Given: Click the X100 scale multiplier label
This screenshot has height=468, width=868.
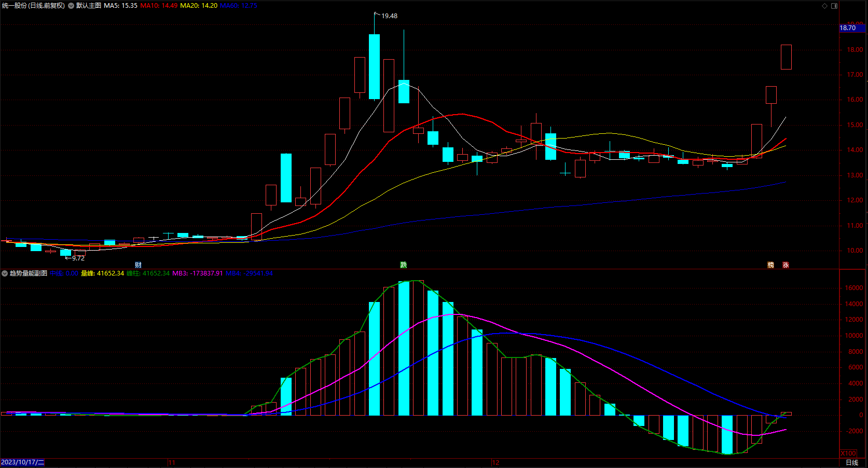Looking at the screenshot, I should 848,453.
